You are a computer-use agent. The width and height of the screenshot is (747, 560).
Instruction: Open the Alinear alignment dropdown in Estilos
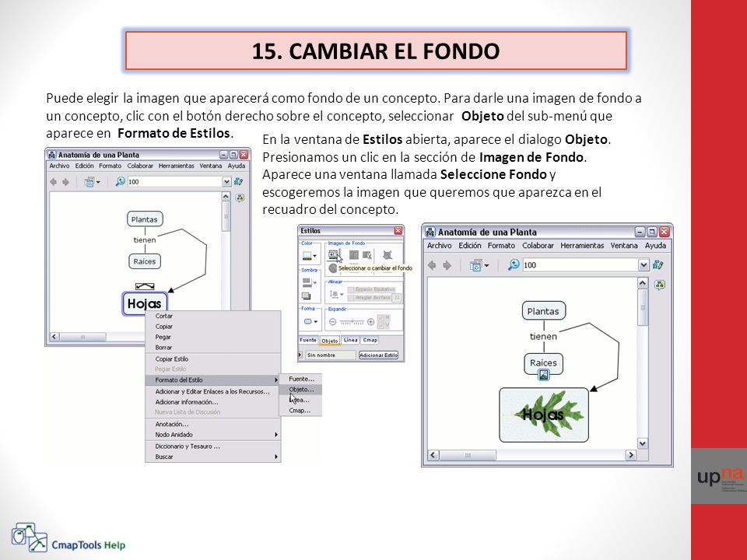tap(342, 294)
